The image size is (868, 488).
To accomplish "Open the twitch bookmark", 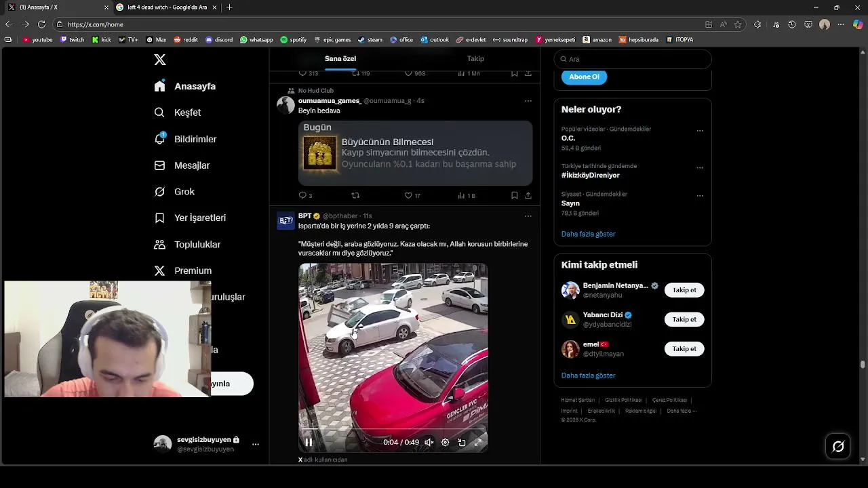I will [x=73, y=40].
